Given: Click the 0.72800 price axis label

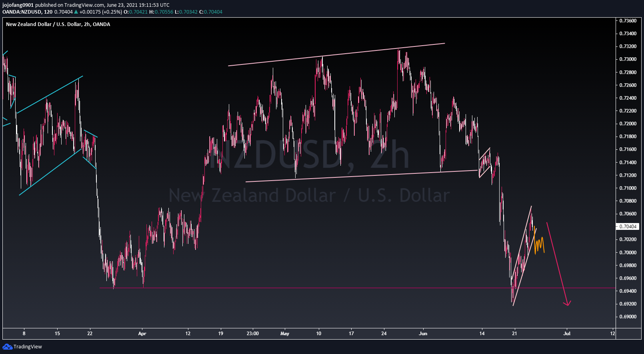Looking at the screenshot, I should pos(628,72).
